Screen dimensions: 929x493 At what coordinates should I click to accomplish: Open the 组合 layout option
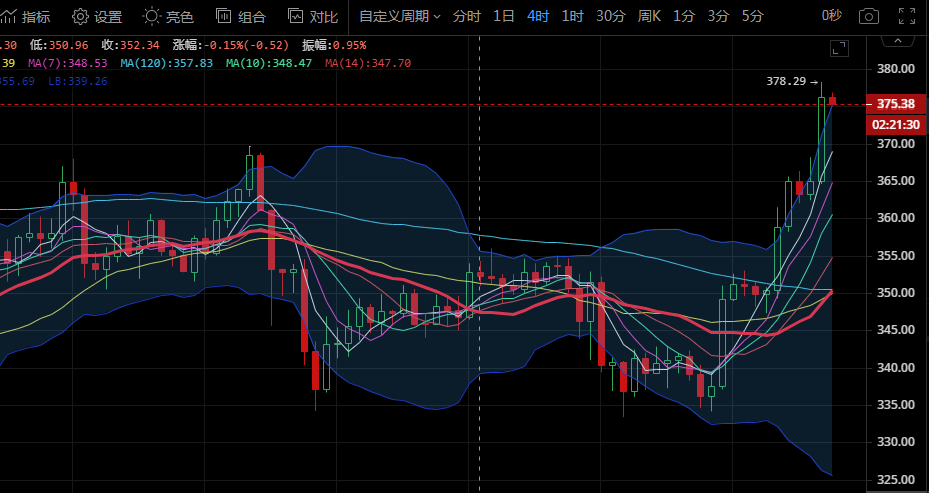point(241,16)
